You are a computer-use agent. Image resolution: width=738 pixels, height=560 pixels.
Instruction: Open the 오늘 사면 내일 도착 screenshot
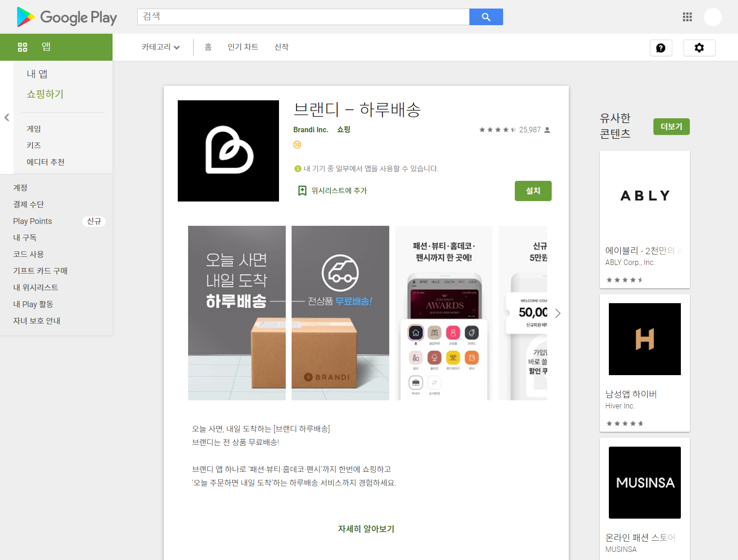pos(237,313)
